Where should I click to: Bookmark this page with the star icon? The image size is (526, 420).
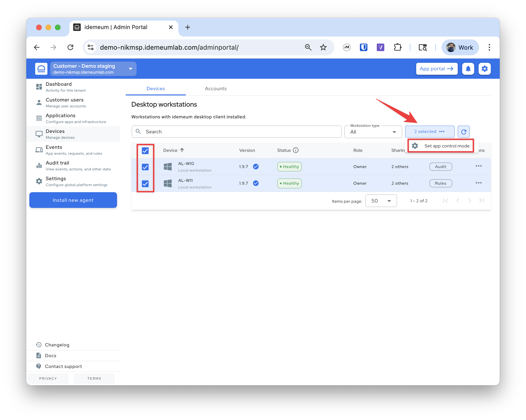click(x=323, y=47)
